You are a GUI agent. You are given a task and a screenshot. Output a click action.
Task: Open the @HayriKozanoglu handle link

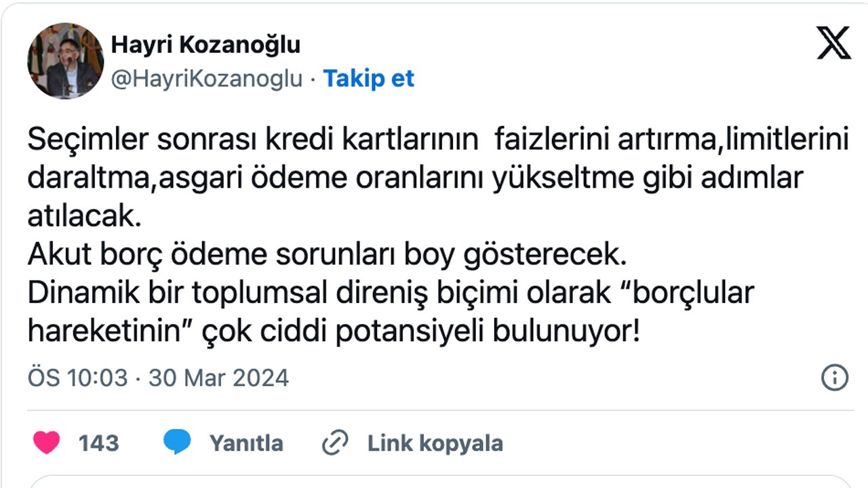tap(207, 79)
